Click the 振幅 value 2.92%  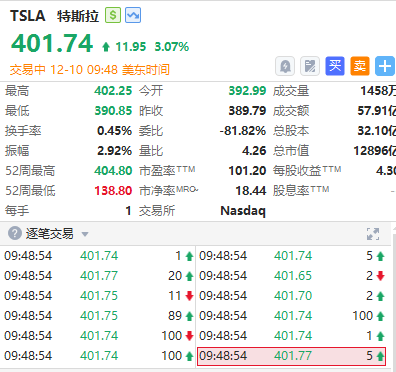point(114,151)
